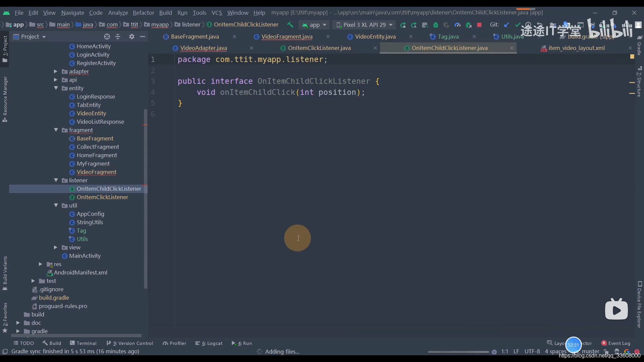Select VideoListResponse class in tree
The height and width of the screenshot is (362, 644).
(100, 122)
